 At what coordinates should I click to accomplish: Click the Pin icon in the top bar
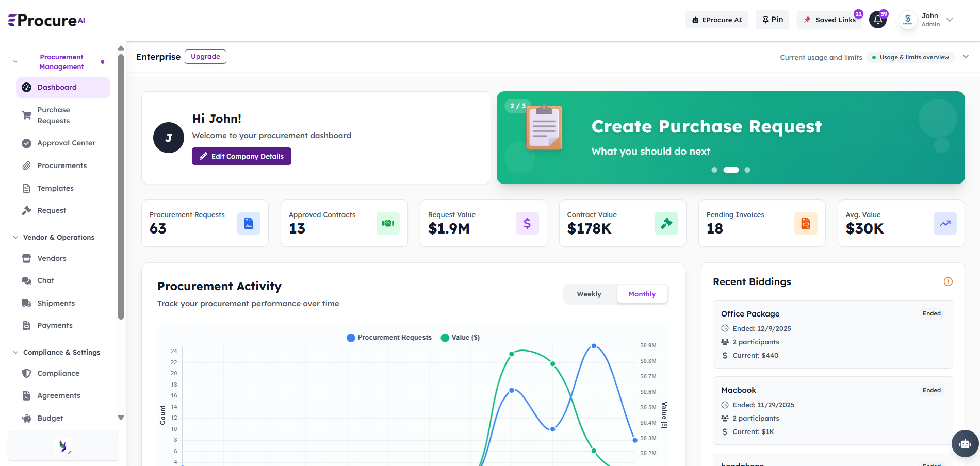coord(772,20)
